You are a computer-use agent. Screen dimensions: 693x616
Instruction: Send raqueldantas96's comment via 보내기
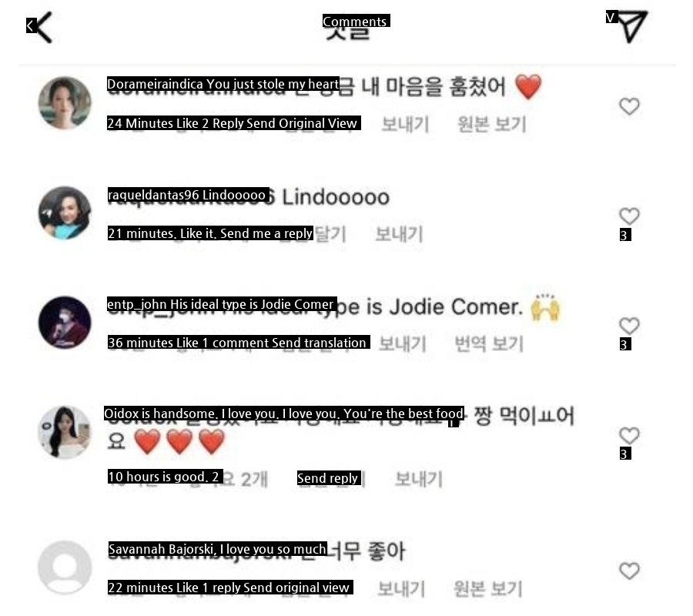[x=399, y=234]
